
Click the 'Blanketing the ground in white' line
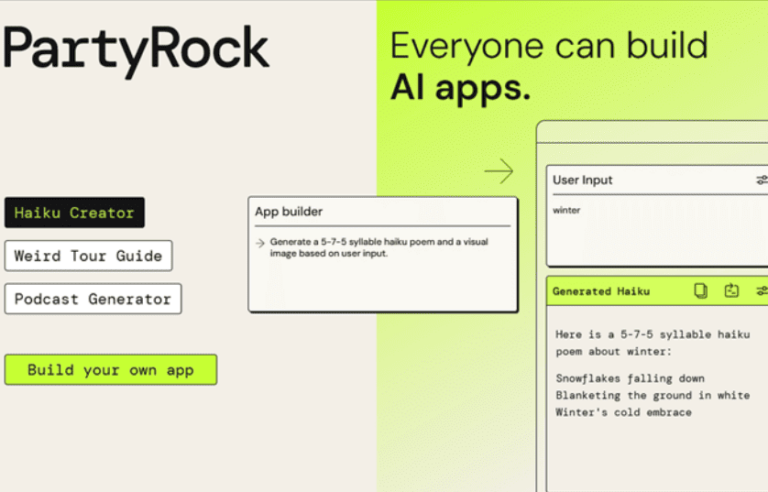652,395
